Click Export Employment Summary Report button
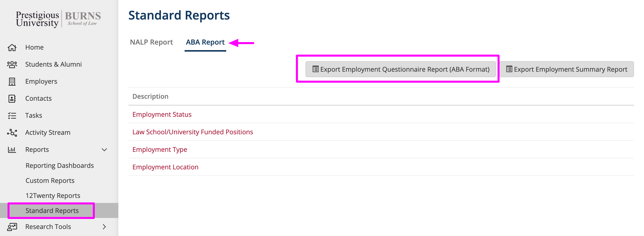 point(567,69)
